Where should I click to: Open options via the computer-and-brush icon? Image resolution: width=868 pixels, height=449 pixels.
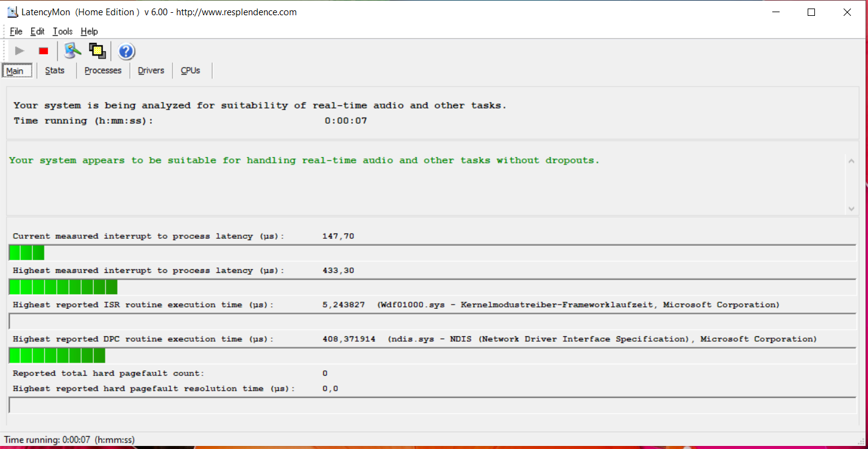click(73, 51)
